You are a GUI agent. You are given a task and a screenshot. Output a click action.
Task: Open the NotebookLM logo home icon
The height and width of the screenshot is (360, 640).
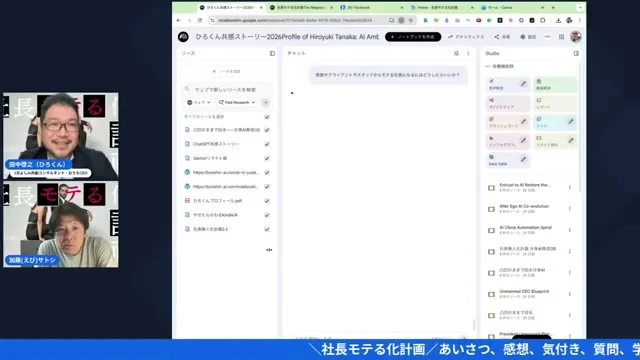coord(183,37)
